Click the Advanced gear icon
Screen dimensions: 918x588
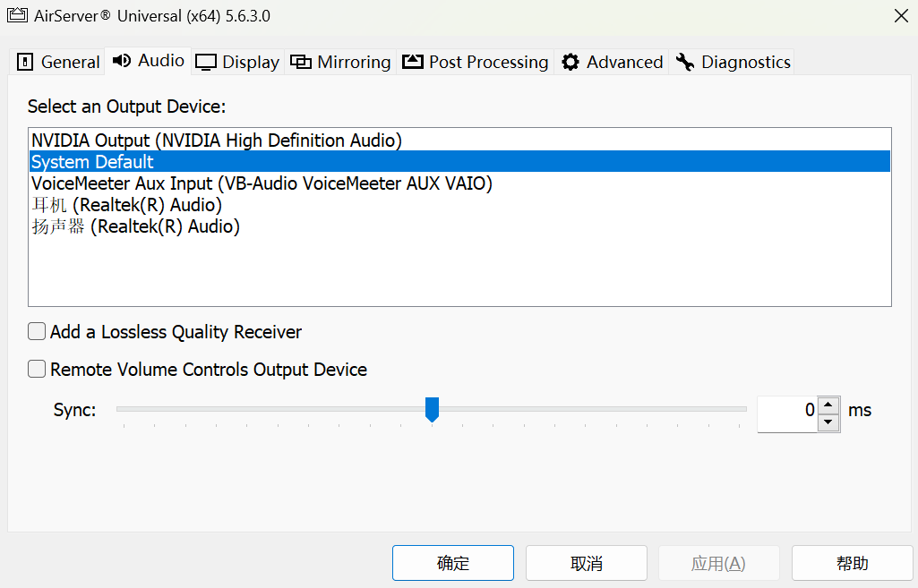click(x=570, y=62)
